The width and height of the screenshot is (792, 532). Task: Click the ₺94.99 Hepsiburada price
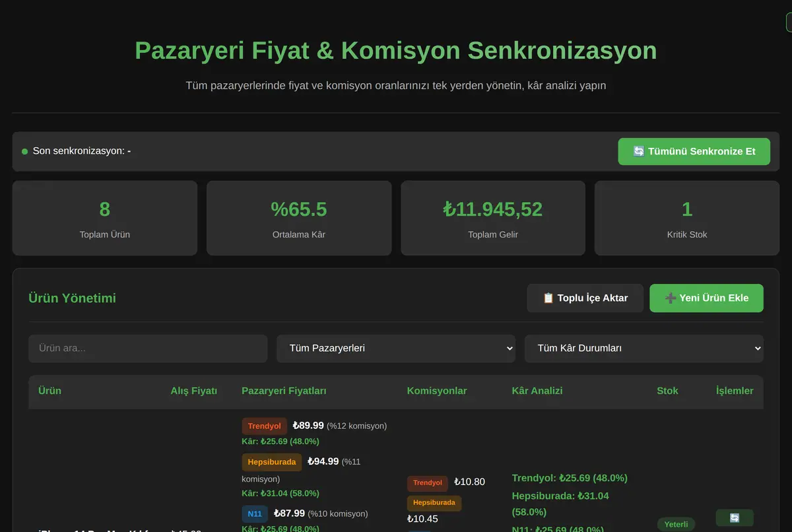[x=323, y=461]
